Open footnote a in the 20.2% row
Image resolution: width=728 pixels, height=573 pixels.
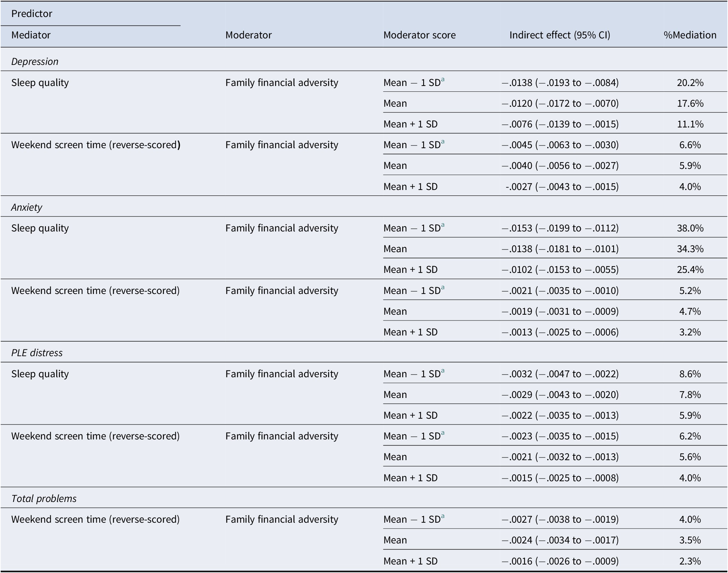(443, 80)
